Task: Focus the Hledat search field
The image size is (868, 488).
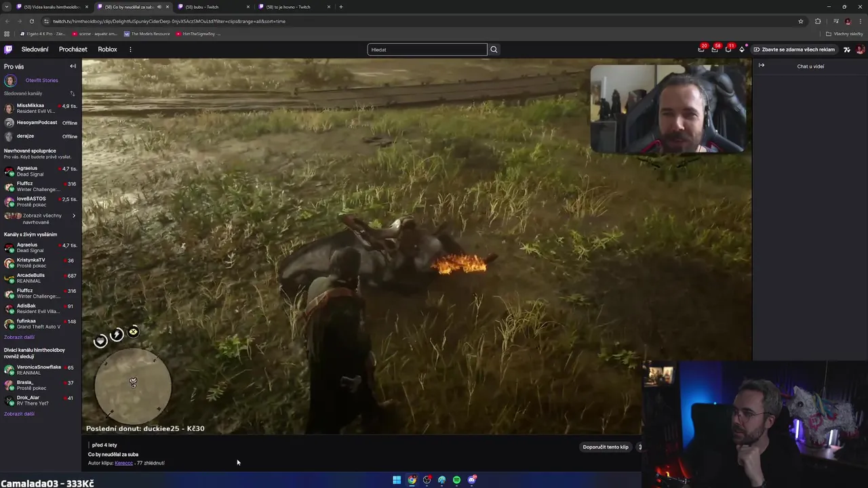Action: [x=427, y=49]
